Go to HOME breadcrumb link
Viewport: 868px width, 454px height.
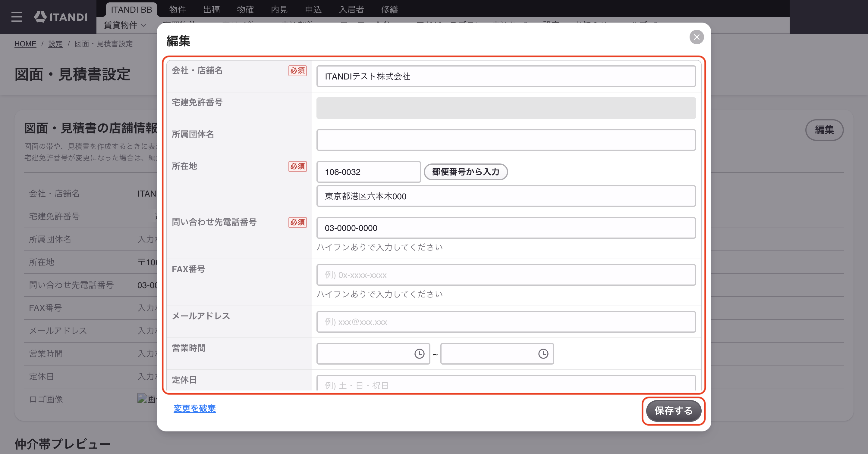(25, 44)
